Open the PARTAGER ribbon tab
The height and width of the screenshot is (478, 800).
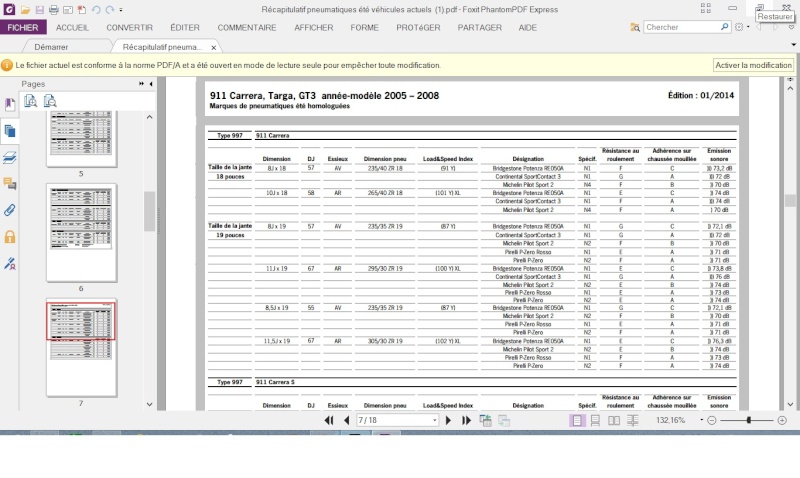coord(480,28)
